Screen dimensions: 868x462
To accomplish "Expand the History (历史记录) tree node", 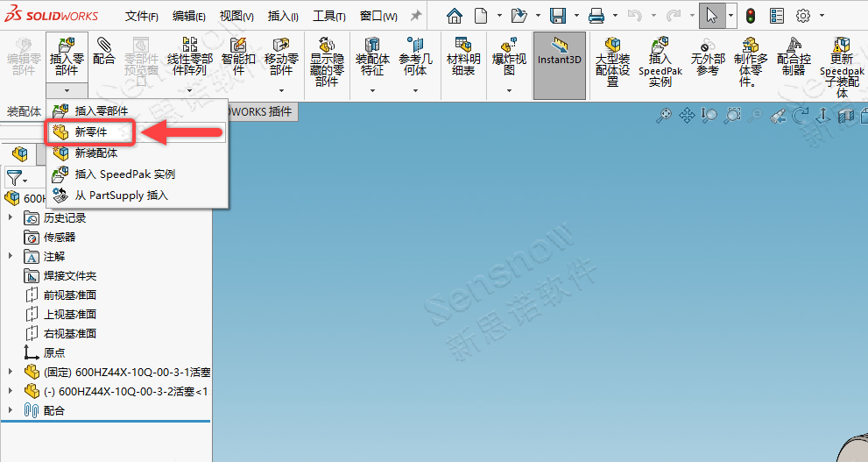I will [x=11, y=218].
